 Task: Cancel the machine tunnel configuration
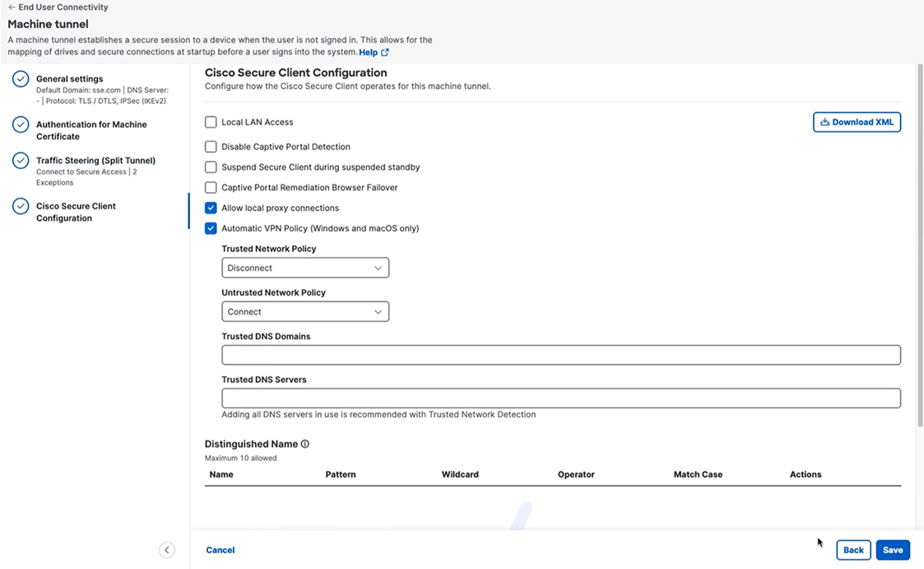point(221,550)
